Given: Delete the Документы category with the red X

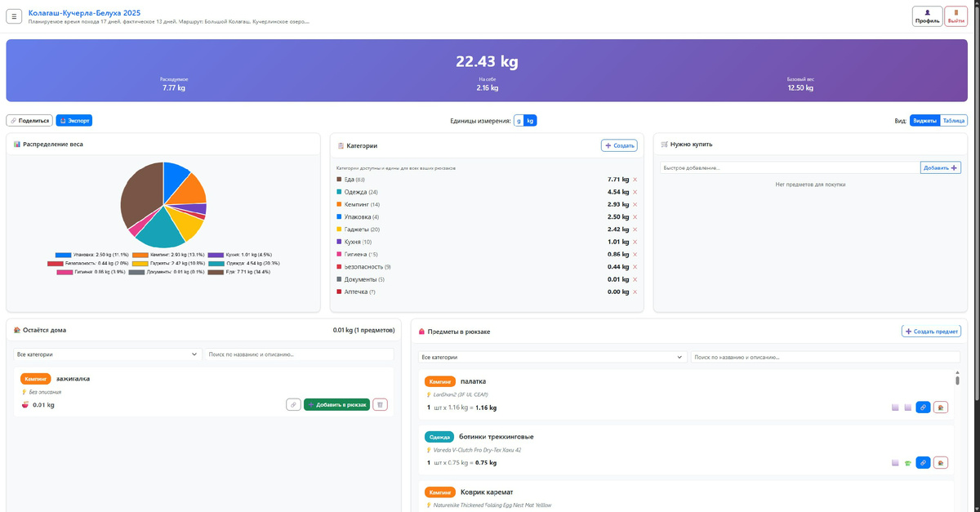Looking at the screenshot, I should pos(635,279).
